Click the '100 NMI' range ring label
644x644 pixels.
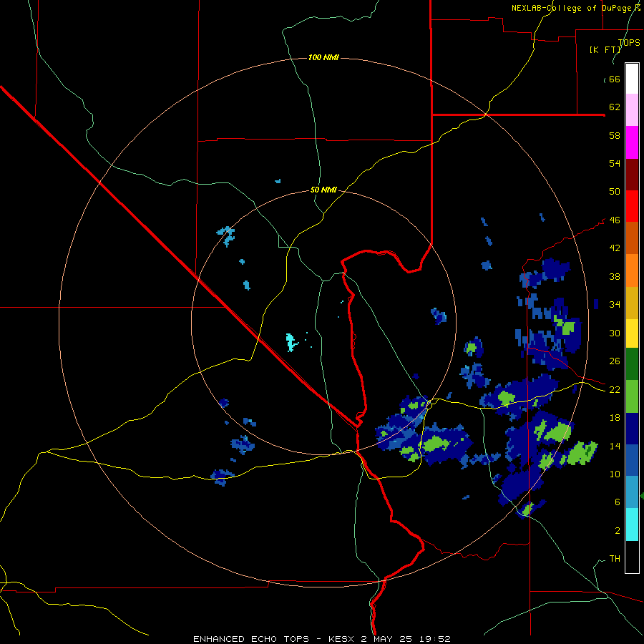click(x=323, y=57)
